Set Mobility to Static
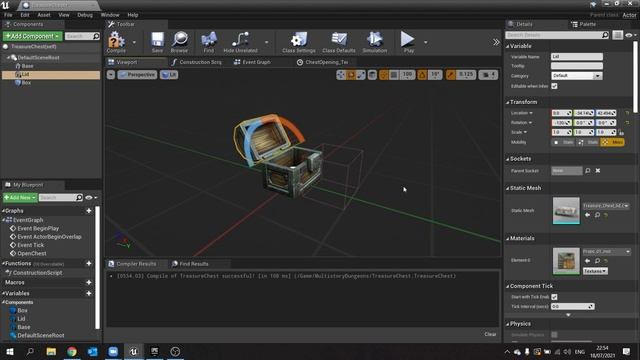Screen dimensions: 640x360 [564, 142]
